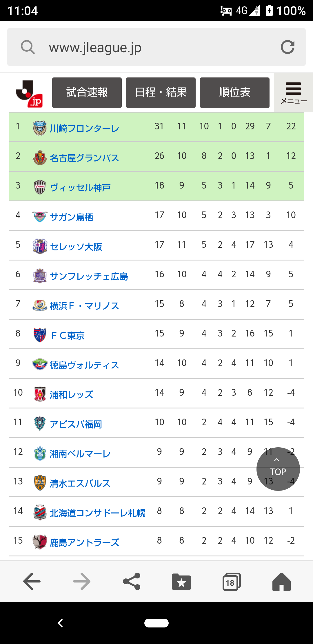Open the hamburger メニュー icon
Viewport: 313px width, 644px height.
coord(293,93)
